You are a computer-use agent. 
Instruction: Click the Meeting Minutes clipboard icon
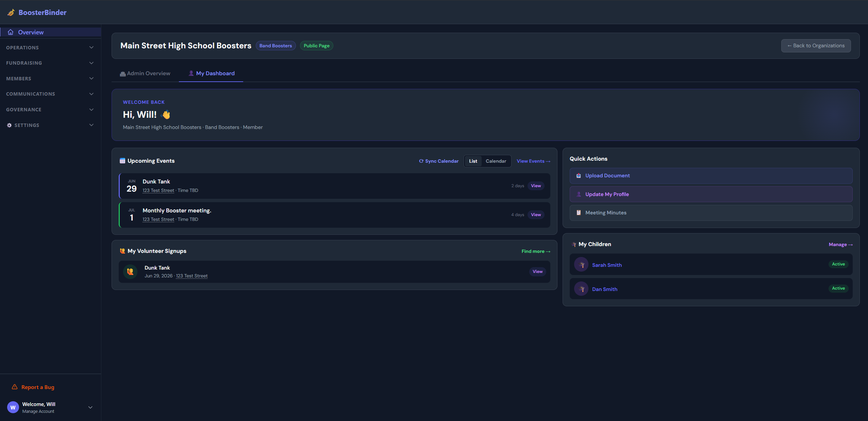click(579, 213)
